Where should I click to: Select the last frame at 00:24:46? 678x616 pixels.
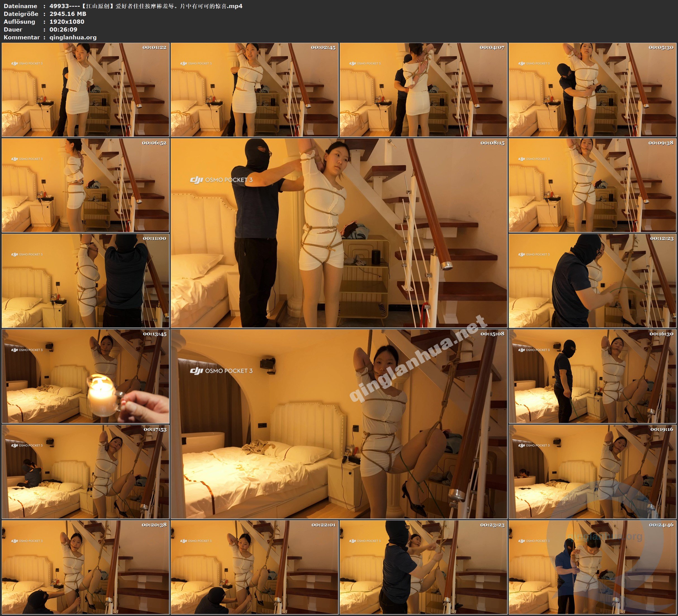[592, 567]
